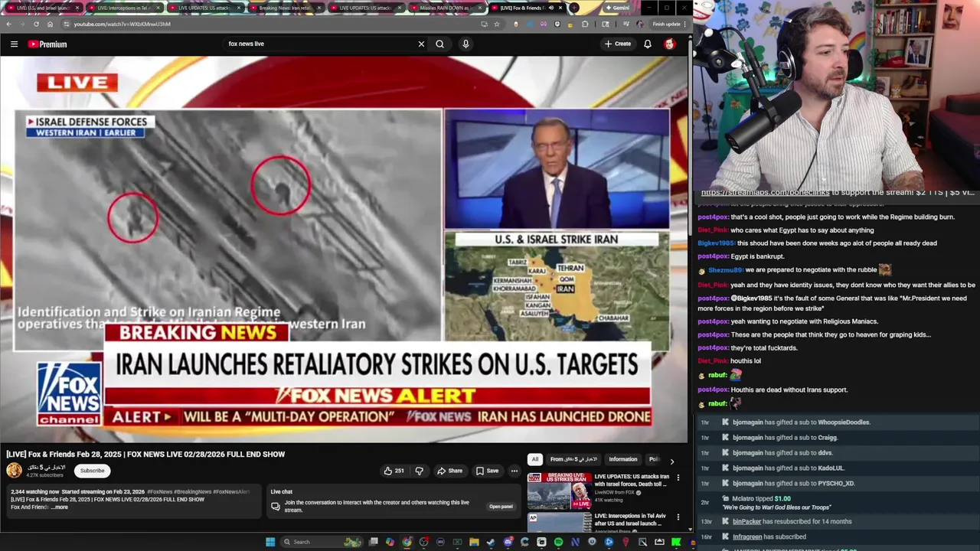
Task: Click the Fox News live video player
Action: [x=344, y=249]
